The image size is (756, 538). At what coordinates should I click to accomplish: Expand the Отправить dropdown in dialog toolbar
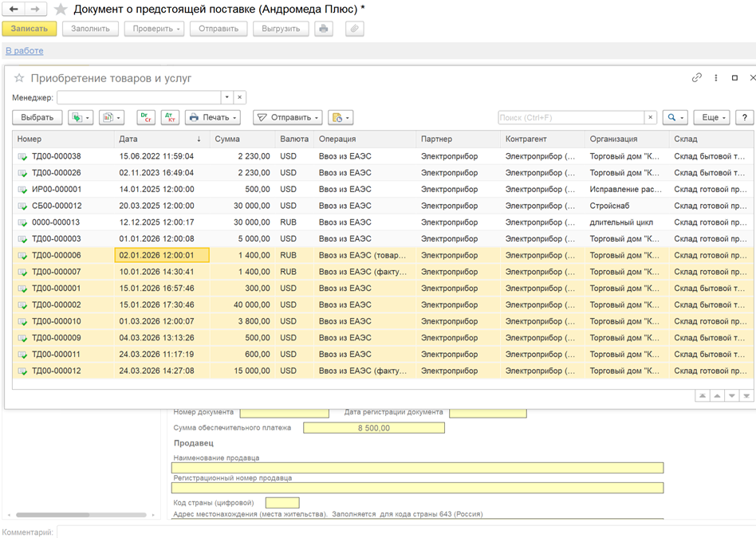tap(288, 118)
